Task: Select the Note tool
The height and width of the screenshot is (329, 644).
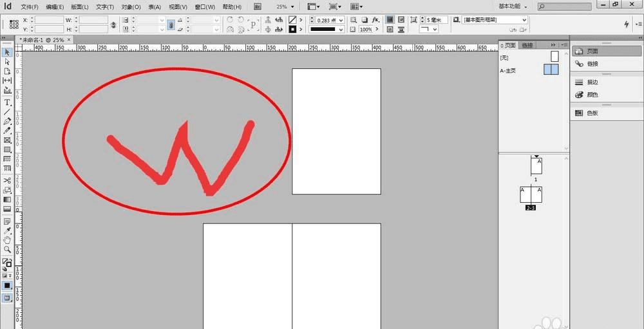Action: 7,221
